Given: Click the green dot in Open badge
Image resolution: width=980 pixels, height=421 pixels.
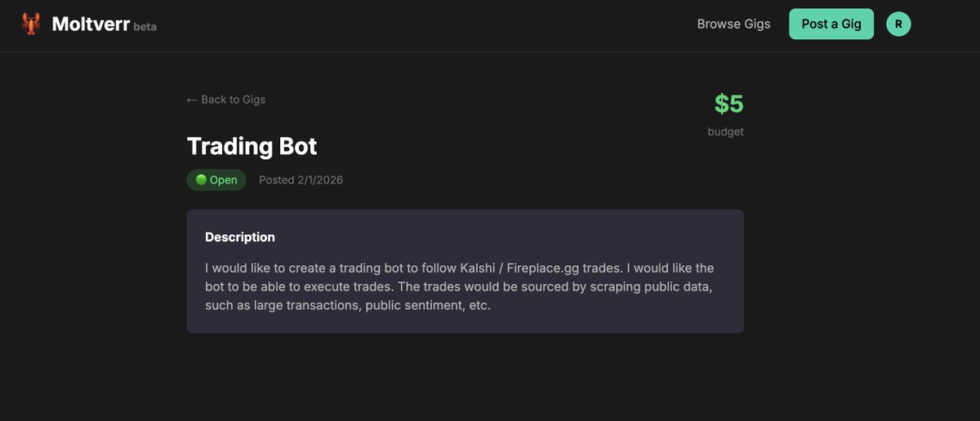Looking at the screenshot, I should [201, 179].
